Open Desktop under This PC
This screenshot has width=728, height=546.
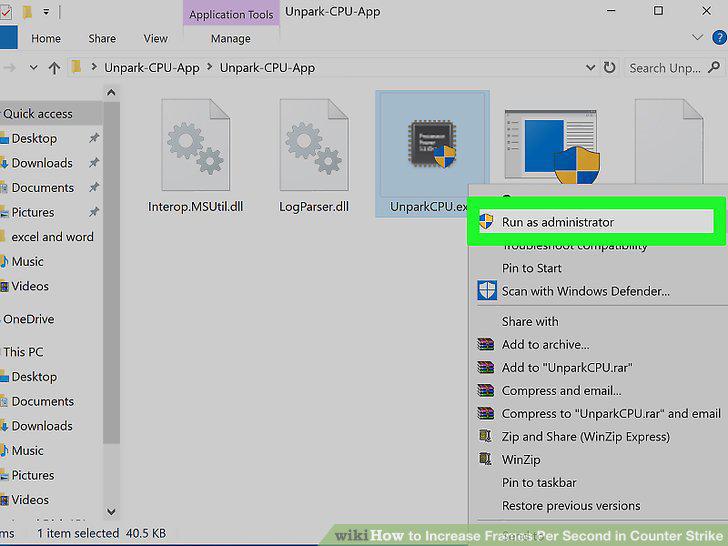(x=34, y=377)
